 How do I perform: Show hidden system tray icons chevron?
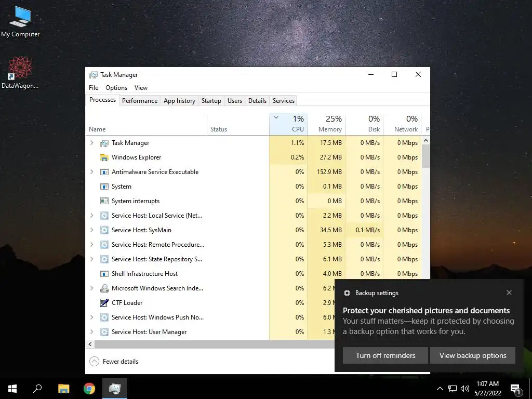[440, 389]
